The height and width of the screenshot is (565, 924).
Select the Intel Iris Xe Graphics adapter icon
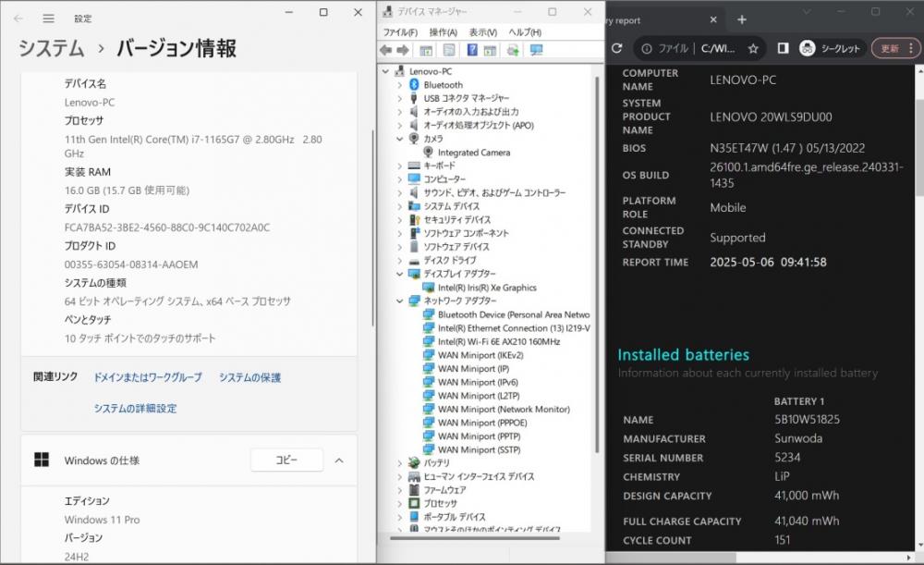tap(429, 288)
